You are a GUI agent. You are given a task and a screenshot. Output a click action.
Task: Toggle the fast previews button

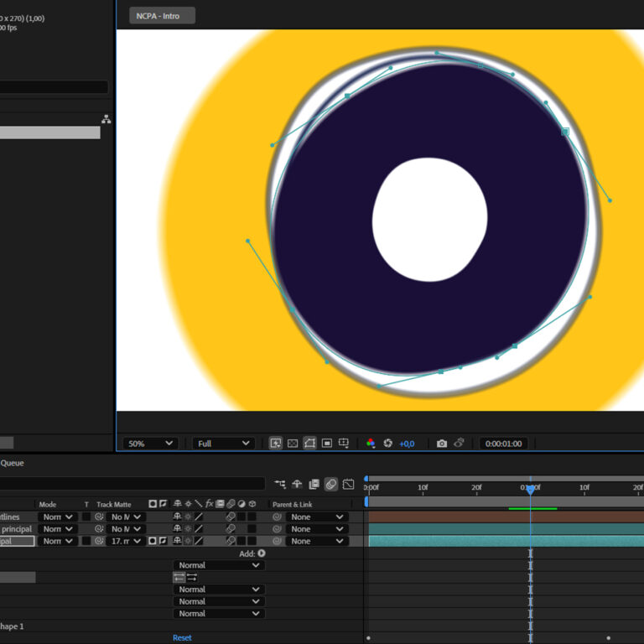(275, 444)
